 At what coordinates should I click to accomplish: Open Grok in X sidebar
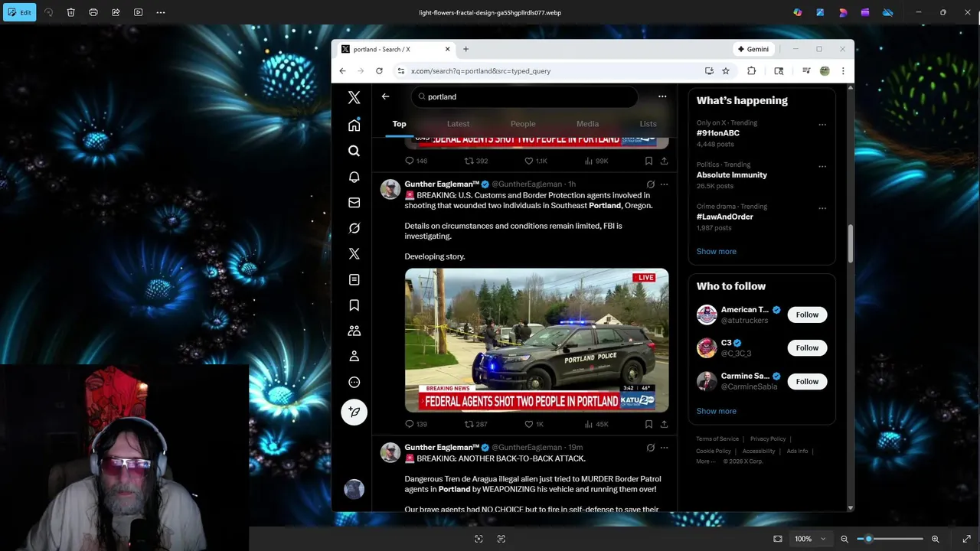[354, 228]
